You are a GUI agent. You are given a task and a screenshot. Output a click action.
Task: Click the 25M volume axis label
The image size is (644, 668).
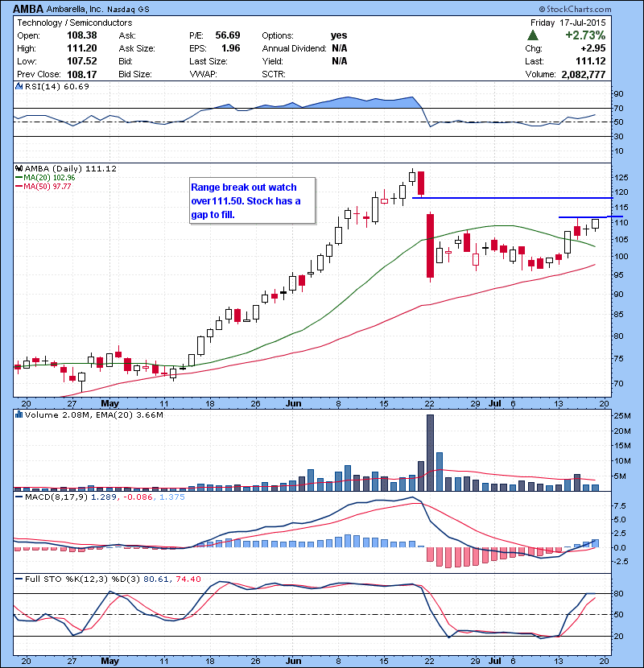tap(623, 416)
